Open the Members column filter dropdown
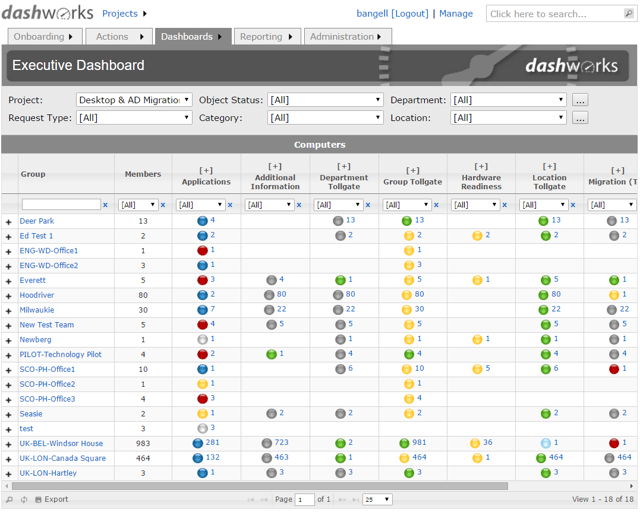The width and height of the screenshot is (640, 519). [138, 205]
